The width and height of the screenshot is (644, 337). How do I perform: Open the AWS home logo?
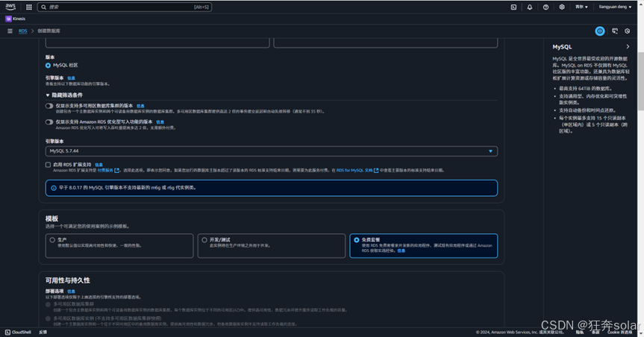click(x=10, y=7)
